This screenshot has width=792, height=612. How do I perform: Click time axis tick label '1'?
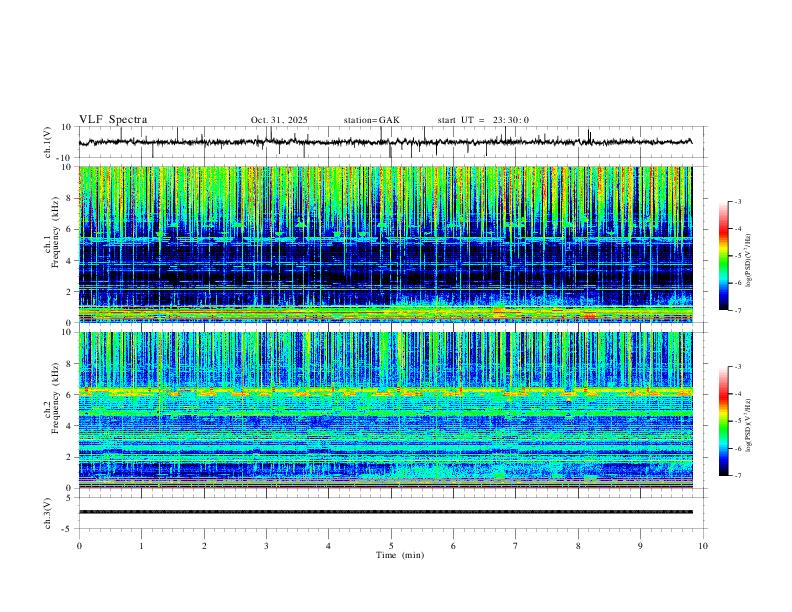[141, 546]
